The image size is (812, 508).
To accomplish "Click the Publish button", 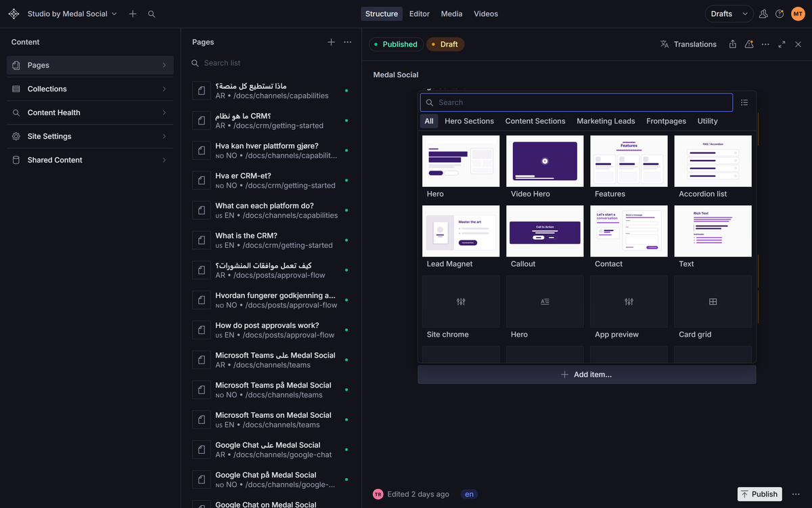I will (759, 494).
